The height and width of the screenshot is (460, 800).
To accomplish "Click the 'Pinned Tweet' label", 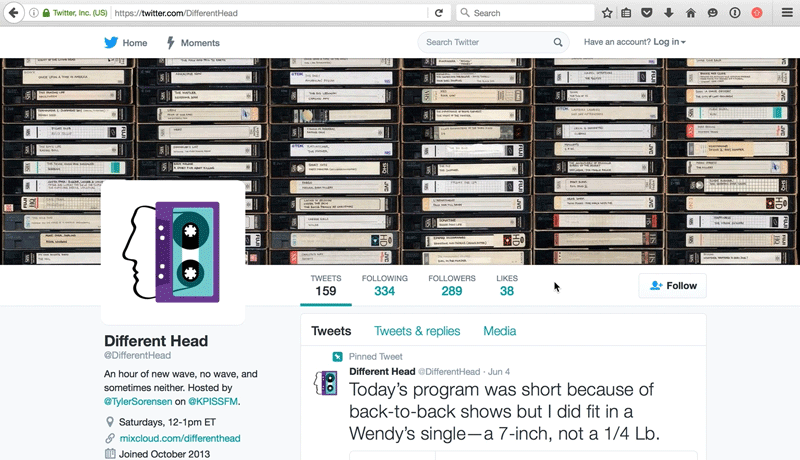I will click(x=376, y=356).
